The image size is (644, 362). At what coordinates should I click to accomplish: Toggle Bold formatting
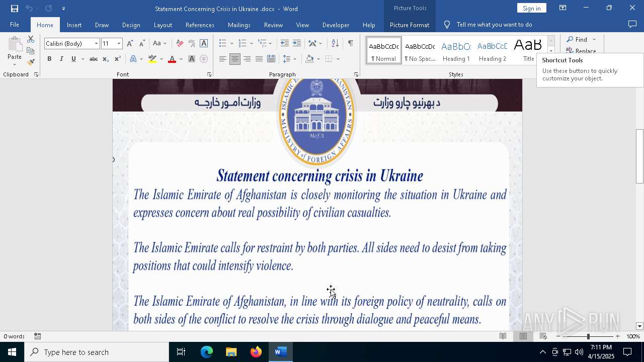click(49, 59)
